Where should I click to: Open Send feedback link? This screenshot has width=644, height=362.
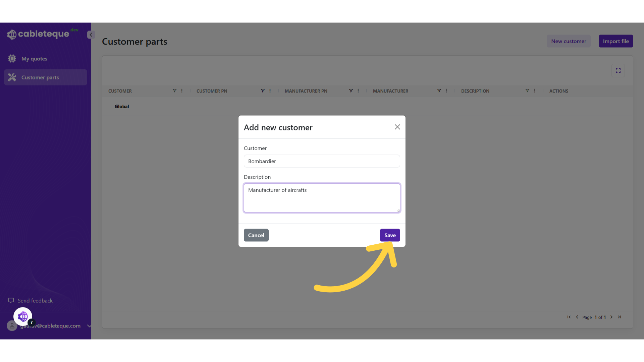point(35,301)
